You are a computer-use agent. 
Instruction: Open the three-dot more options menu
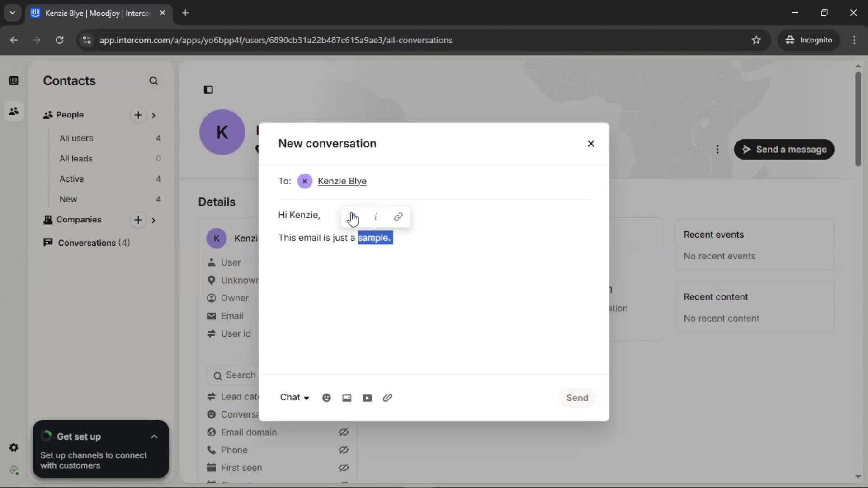tap(717, 150)
